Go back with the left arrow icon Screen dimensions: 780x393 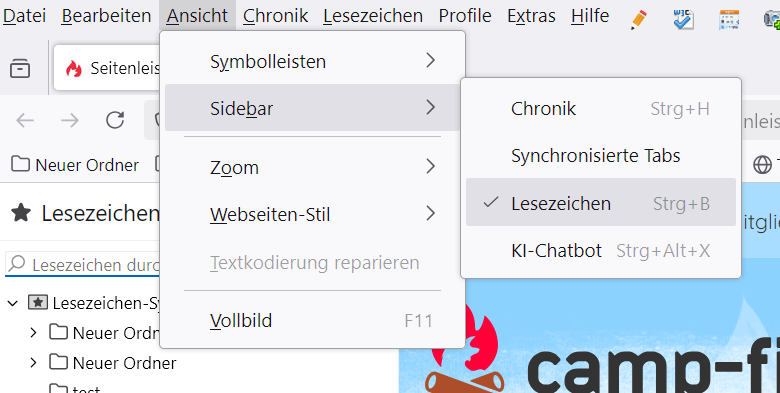pyautogui.click(x=25, y=120)
